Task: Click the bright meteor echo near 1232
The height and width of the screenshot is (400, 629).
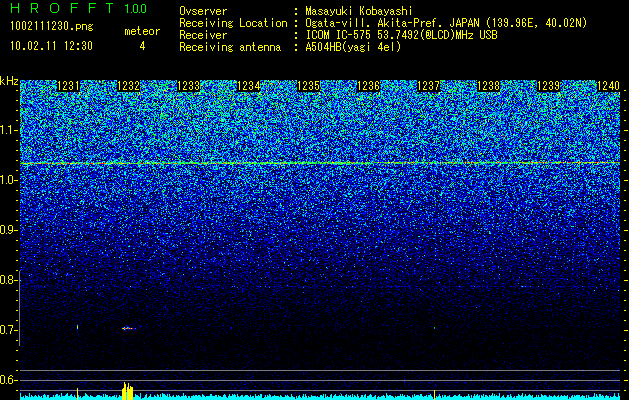Action: [x=129, y=328]
